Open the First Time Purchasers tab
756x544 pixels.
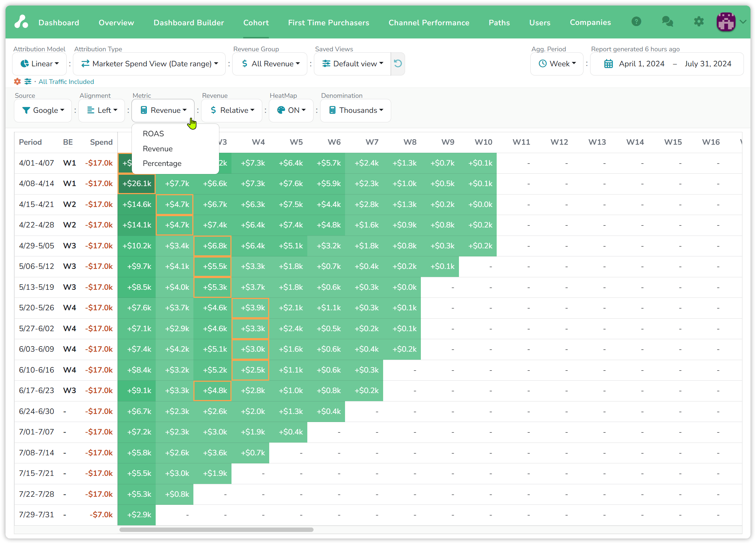tap(329, 22)
